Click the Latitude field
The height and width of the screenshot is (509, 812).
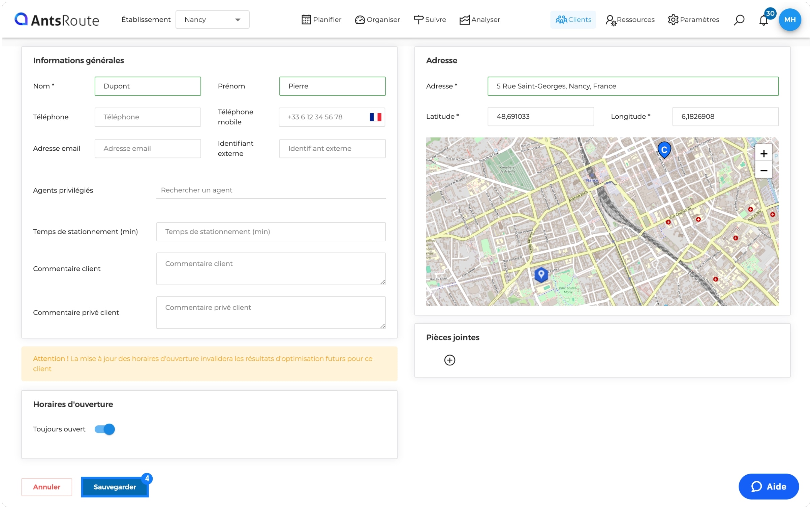(540, 116)
